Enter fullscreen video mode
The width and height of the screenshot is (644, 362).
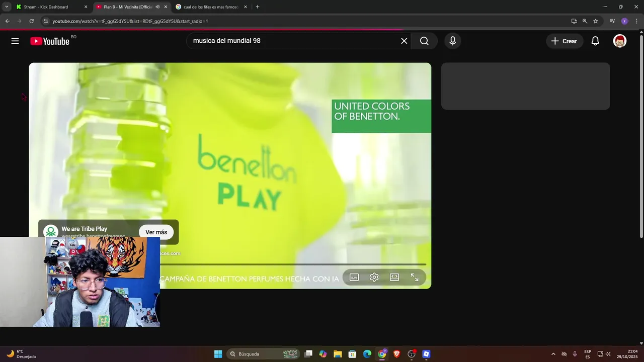[x=415, y=278]
